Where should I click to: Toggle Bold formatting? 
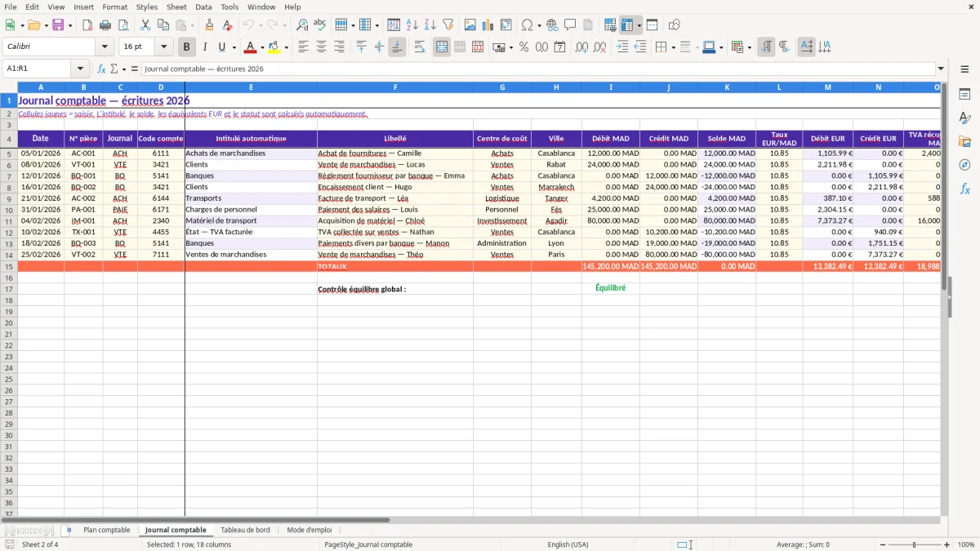(186, 47)
